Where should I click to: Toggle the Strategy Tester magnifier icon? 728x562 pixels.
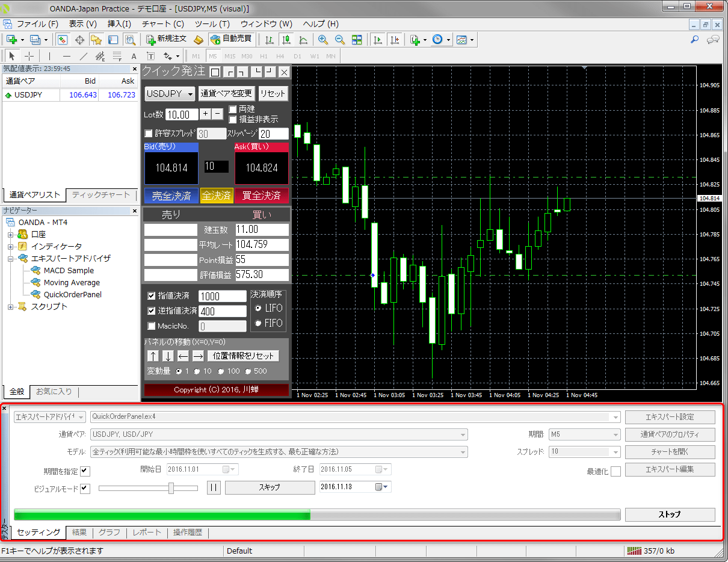tap(130, 40)
